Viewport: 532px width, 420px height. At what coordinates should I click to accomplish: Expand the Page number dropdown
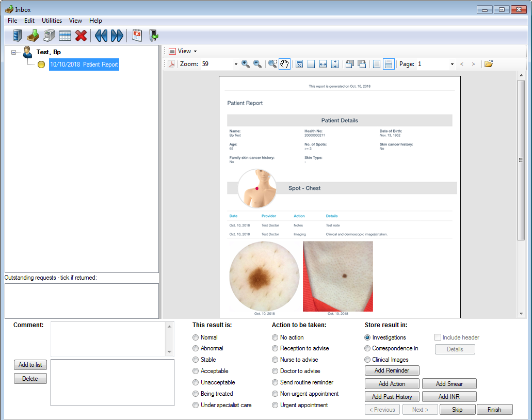(x=452, y=64)
